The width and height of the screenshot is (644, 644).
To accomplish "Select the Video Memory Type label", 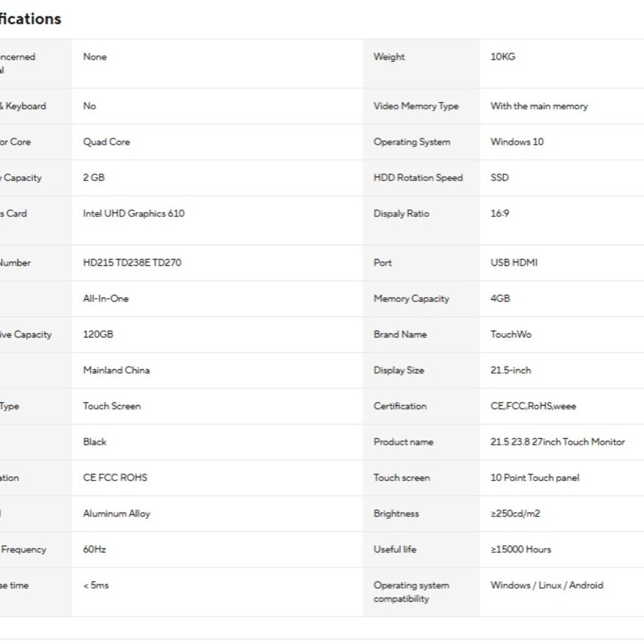I will tap(415, 106).
